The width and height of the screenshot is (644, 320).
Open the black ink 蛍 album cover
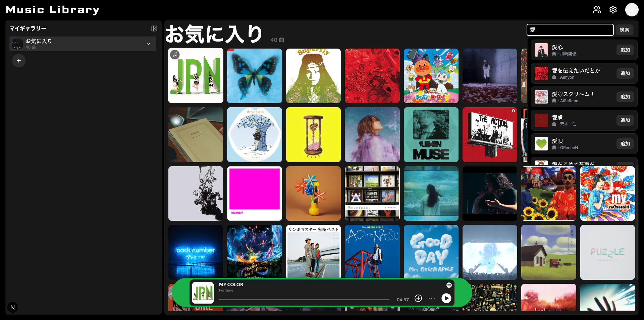point(196,193)
